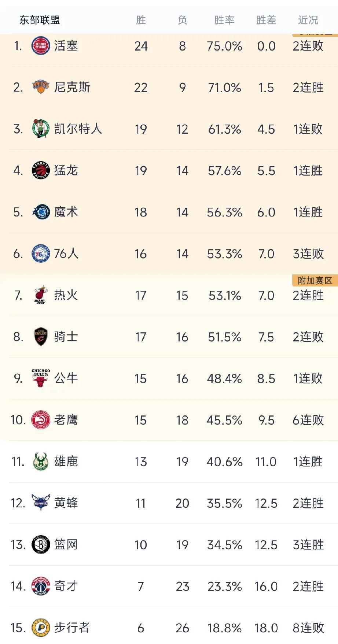Tap the Atlanta Hawks logo
This screenshot has width=338, height=644.
41,420
